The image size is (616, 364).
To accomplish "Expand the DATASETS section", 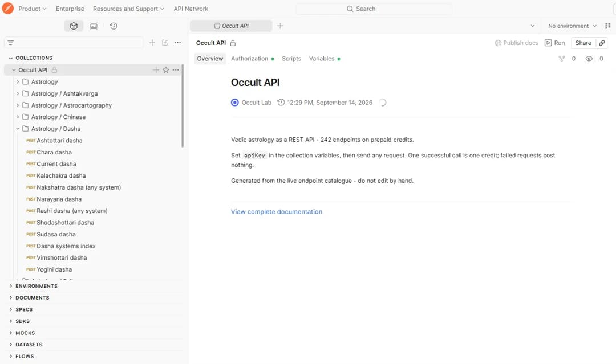I will tap(11, 345).
